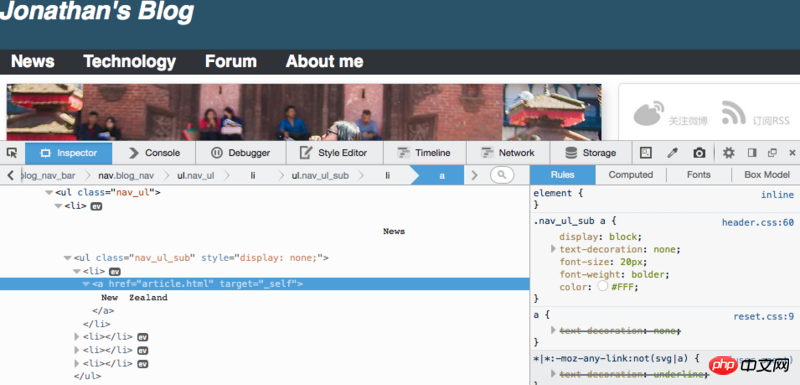
Task: Click the About me navigation link
Action: pos(324,62)
